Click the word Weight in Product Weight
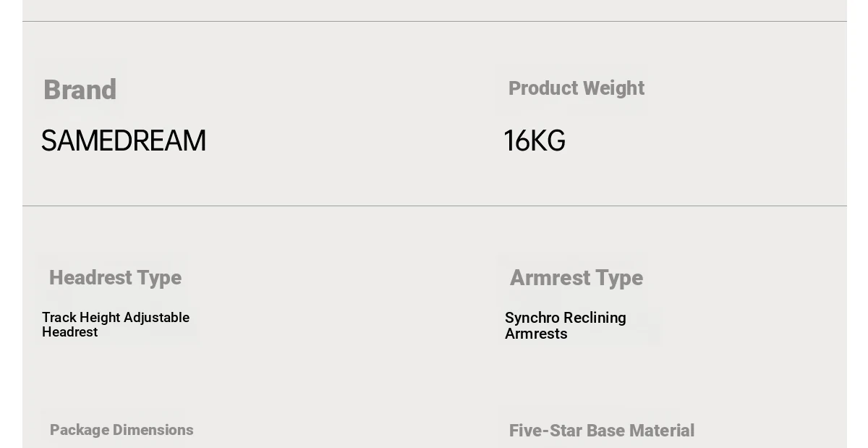868x448 pixels. click(x=613, y=88)
